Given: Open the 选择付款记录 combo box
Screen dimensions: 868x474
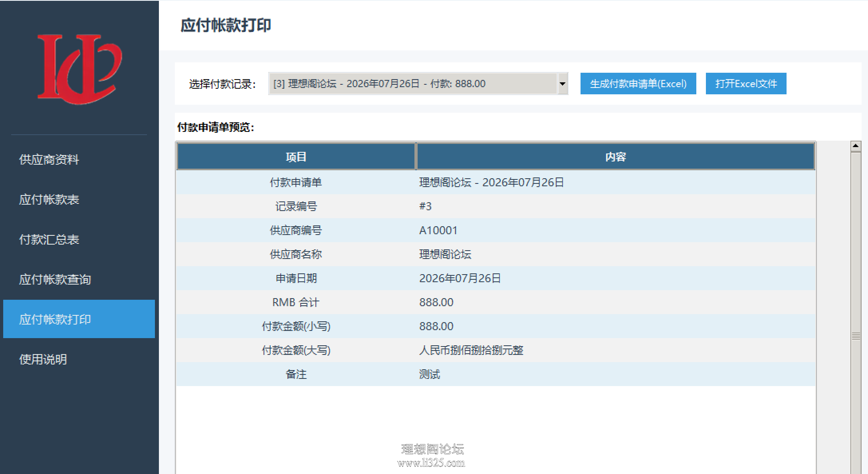Looking at the screenshot, I should pyautogui.click(x=418, y=84).
